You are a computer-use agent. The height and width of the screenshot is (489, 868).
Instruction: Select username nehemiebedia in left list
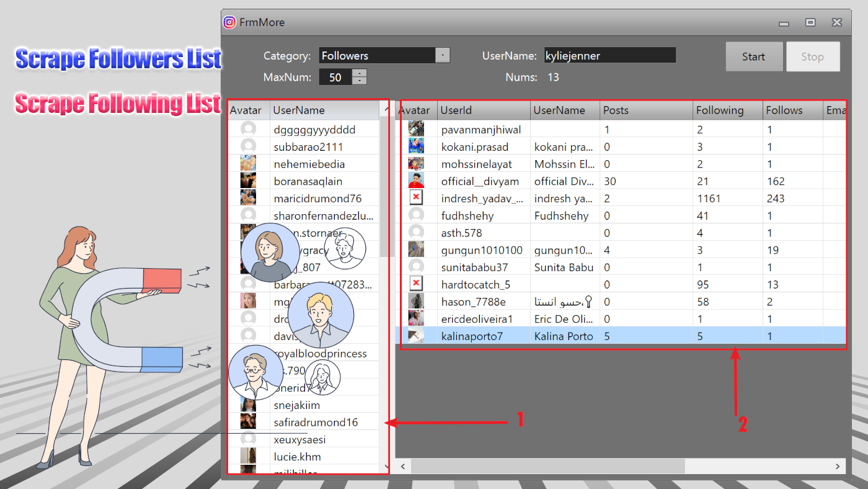[x=309, y=164]
